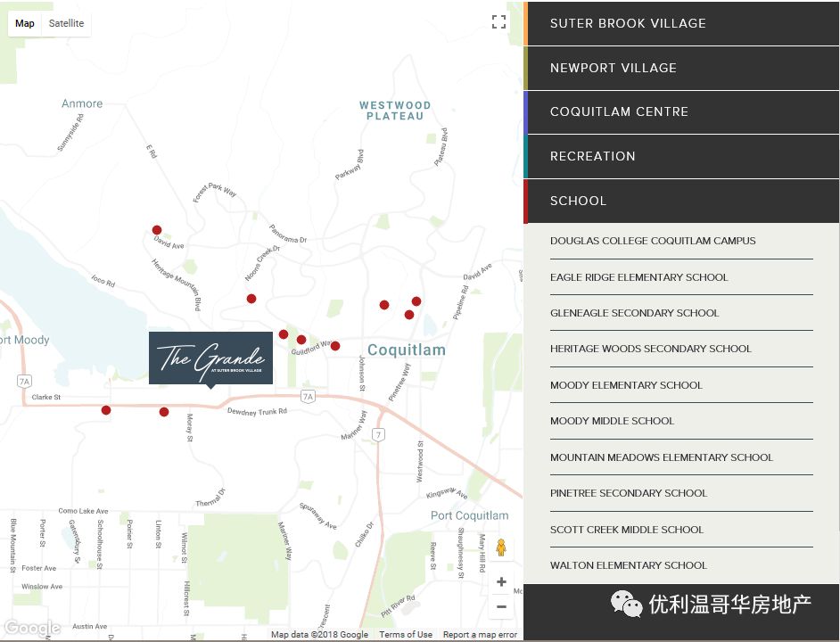The image size is (840, 642).
Task: Click The Grande at Suter Brook Village marker
Action: (210, 358)
